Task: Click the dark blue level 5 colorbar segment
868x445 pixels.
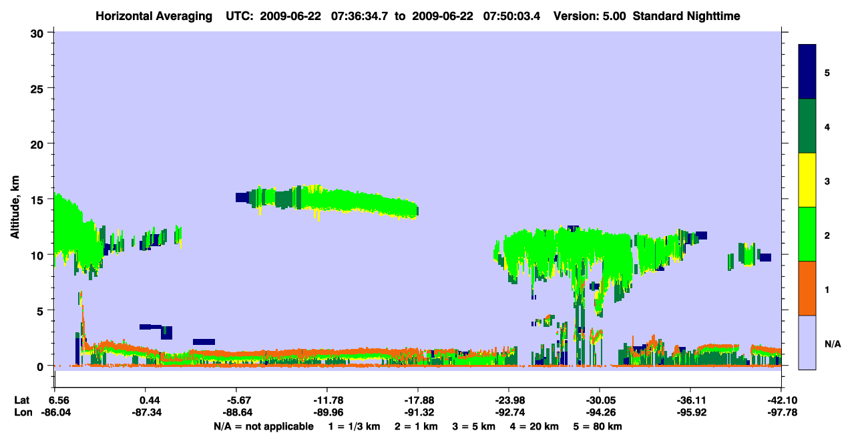Action: pos(807,72)
